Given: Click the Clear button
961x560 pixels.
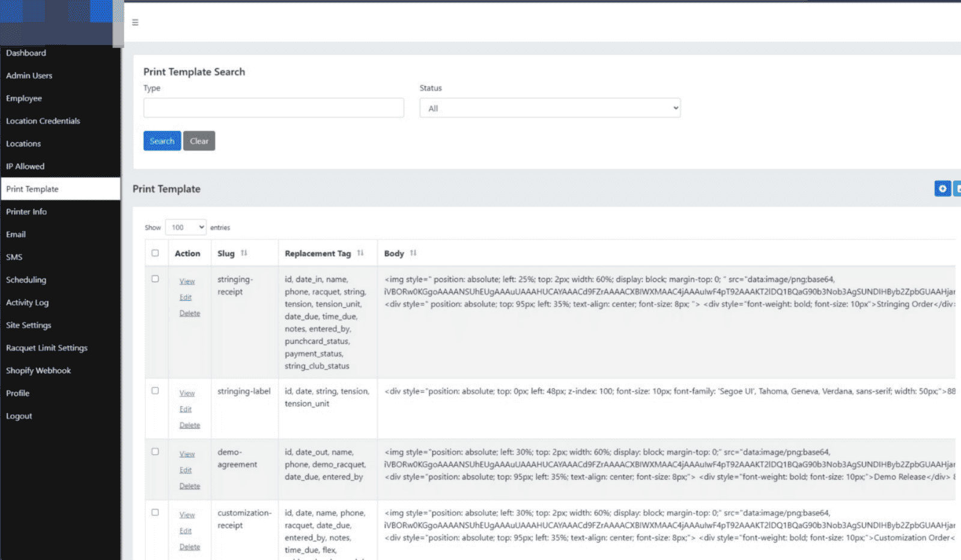Looking at the screenshot, I should click(x=199, y=140).
